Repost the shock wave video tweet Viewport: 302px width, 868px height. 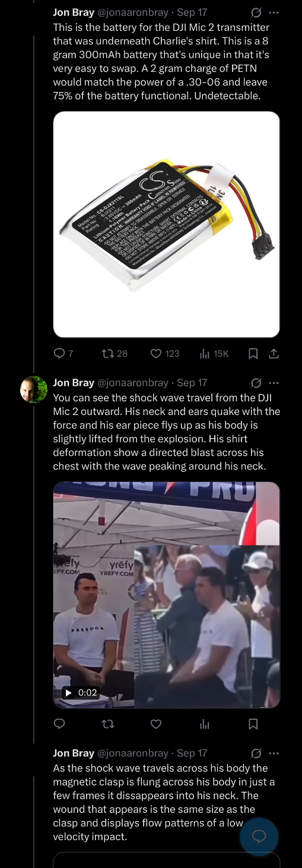[x=108, y=724]
